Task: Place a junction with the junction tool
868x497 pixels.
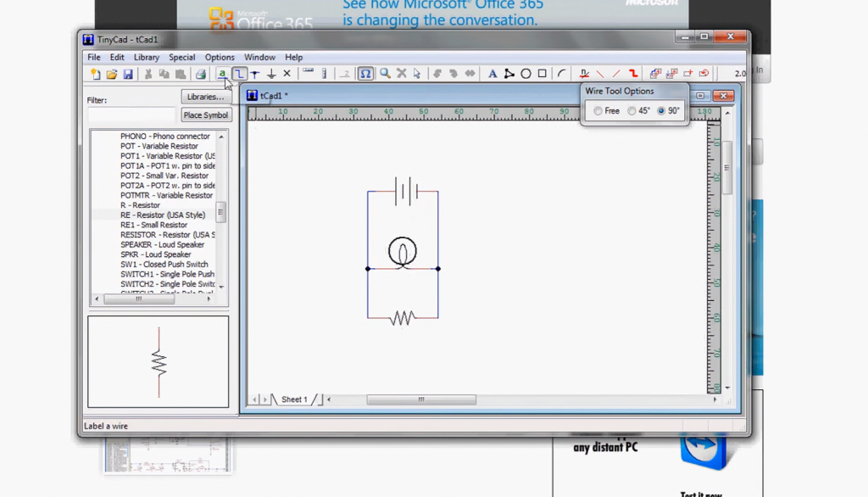Action: pos(255,74)
